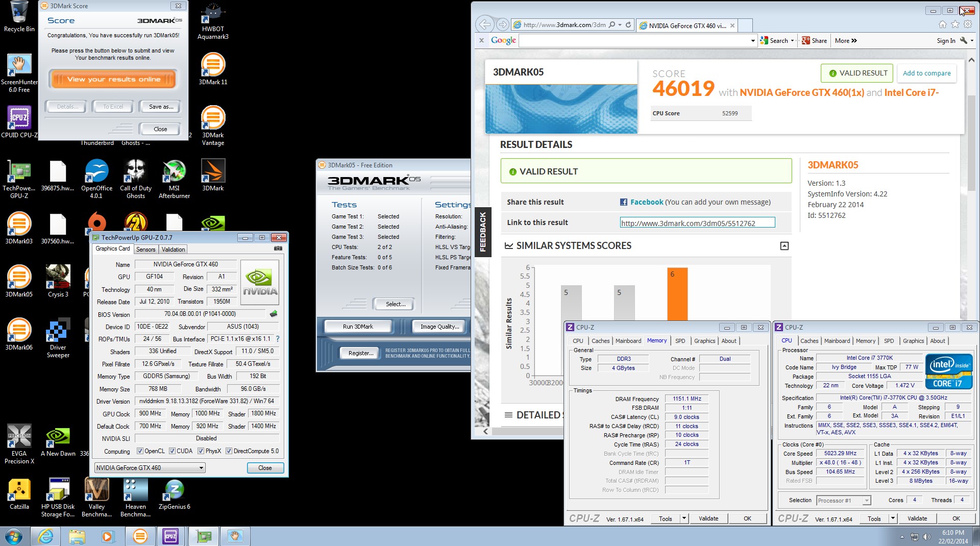Viewport: 980px width, 546px height.
Task: Open the Valley Benchmark desktop shortcut
Action: tap(96, 498)
